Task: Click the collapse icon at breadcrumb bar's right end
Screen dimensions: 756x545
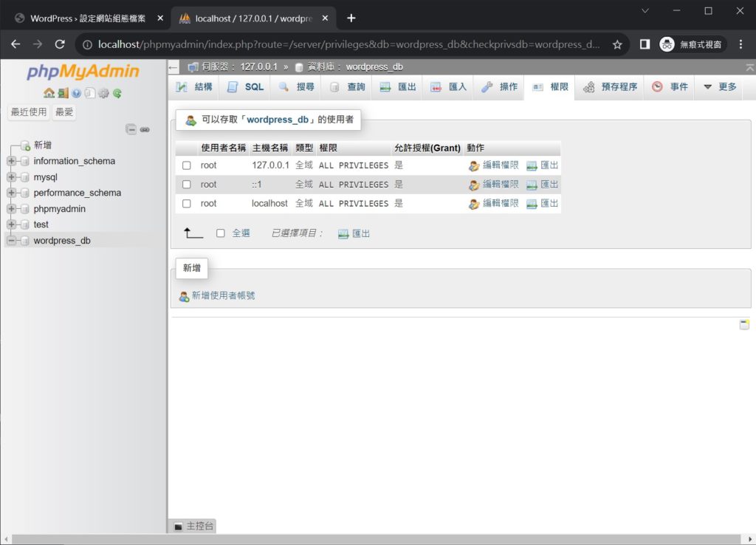Action: [x=750, y=67]
